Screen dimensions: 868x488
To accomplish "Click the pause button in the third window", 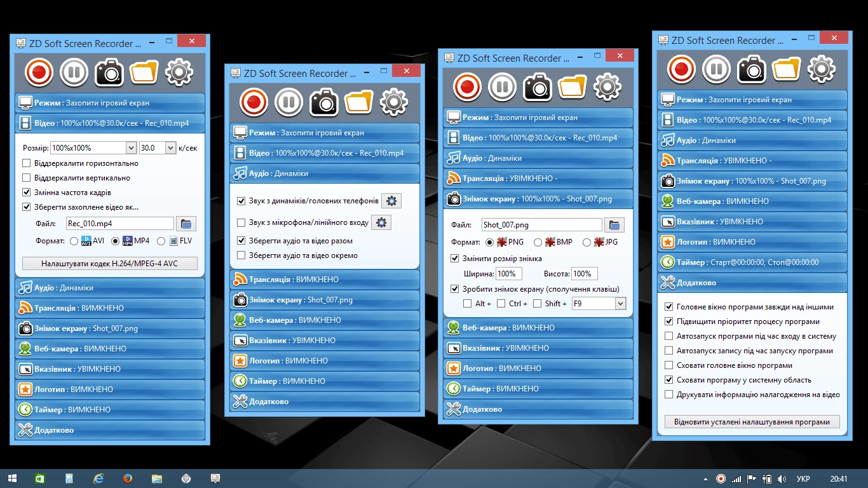I will (x=502, y=87).
